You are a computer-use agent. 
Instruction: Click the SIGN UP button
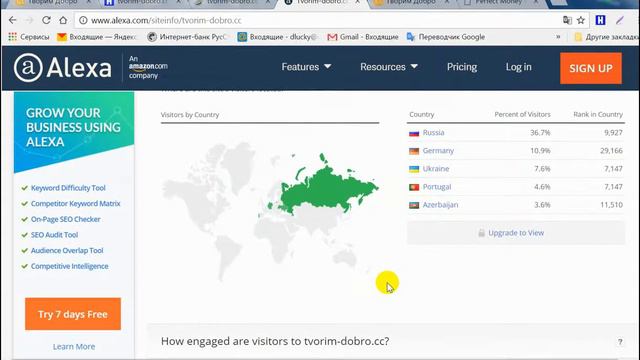click(591, 68)
